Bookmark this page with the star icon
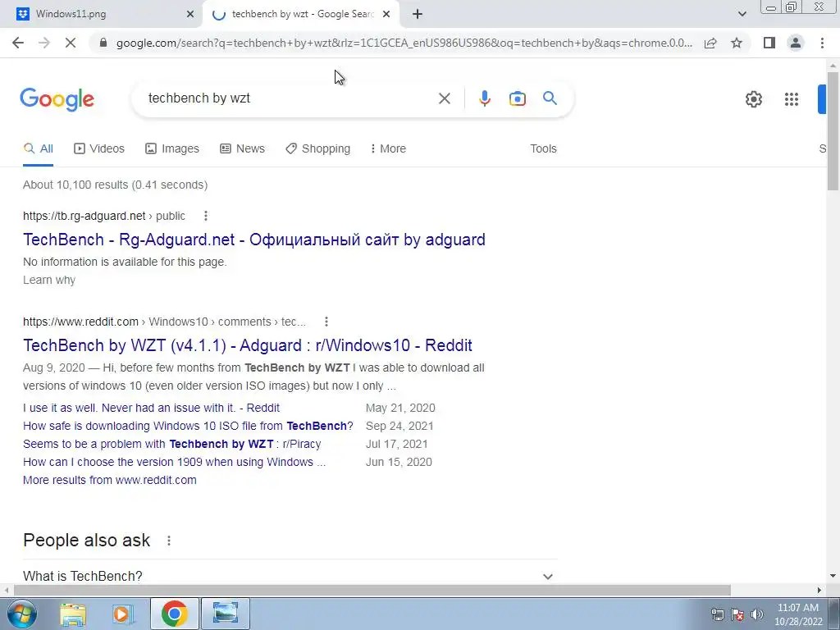The image size is (840, 630). point(737,43)
